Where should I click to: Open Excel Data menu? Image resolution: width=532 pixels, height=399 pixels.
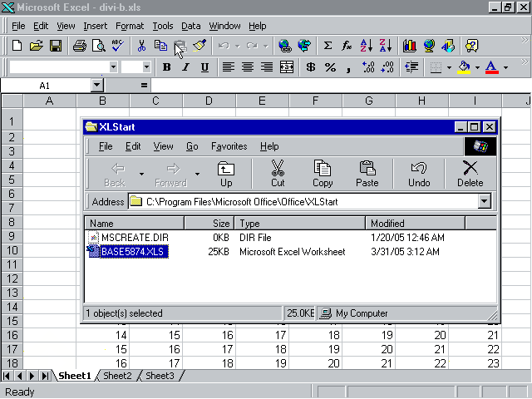pyautogui.click(x=190, y=26)
